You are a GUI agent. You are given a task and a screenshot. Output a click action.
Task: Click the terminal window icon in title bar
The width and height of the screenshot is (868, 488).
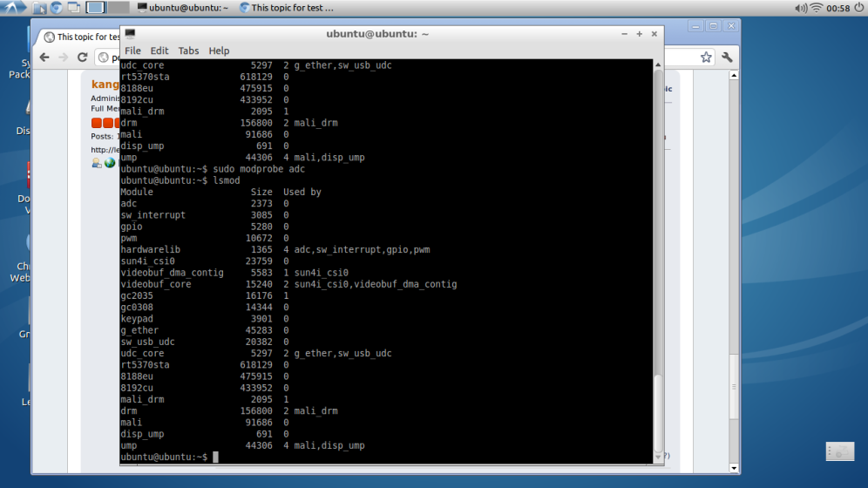[x=130, y=34]
